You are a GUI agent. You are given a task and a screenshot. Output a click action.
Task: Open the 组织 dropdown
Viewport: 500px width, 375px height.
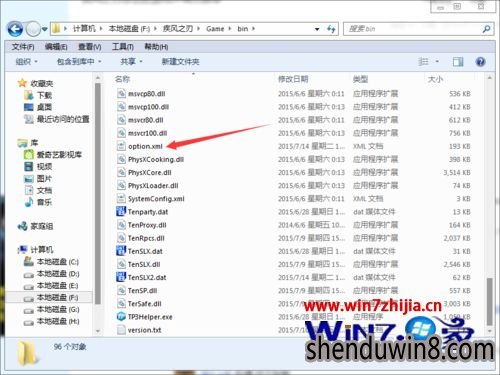point(27,62)
